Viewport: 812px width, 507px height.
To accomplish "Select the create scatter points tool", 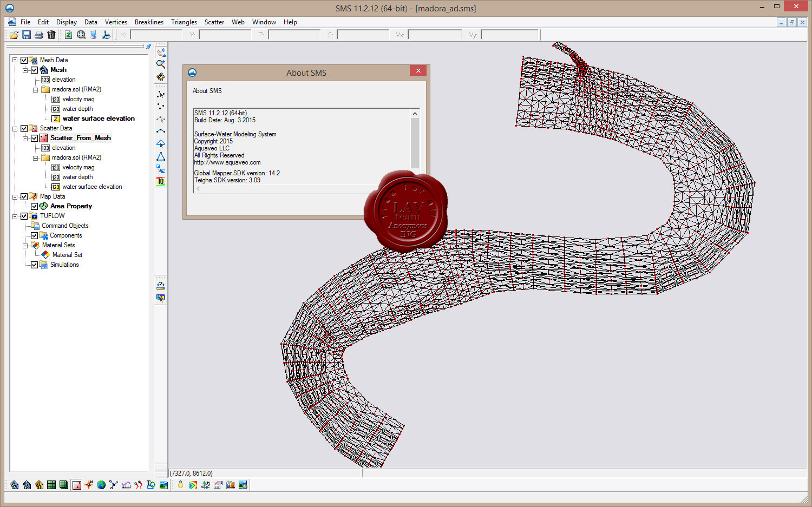I will point(161,107).
